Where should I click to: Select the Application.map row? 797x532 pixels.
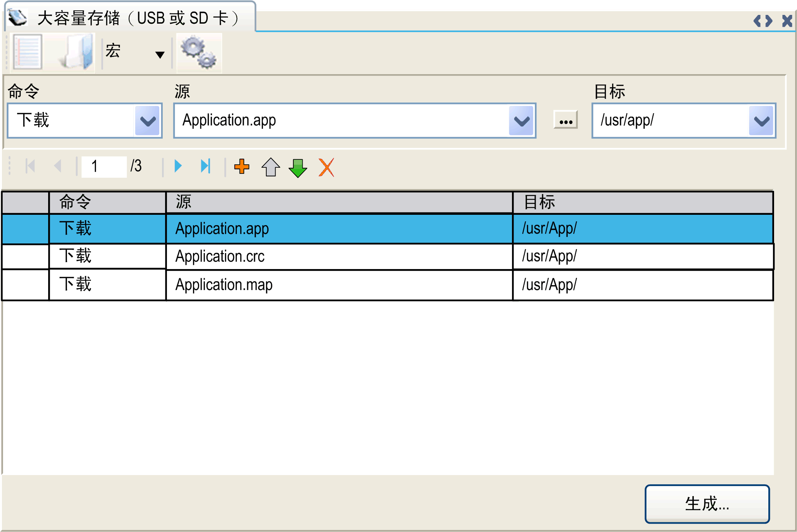224,285
